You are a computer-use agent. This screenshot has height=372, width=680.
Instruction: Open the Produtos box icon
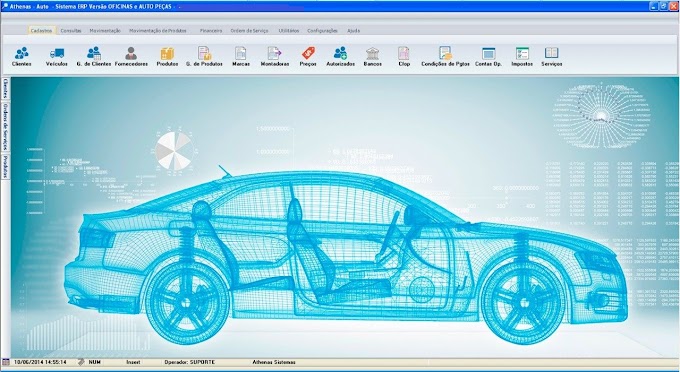point(167,56)
